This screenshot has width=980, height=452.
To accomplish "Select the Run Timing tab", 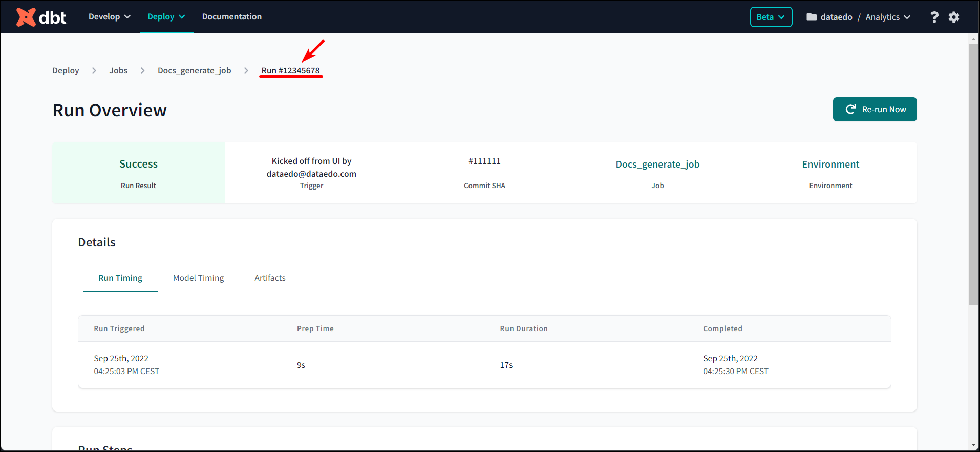I will pyautogui.click(x=120, y=278).
